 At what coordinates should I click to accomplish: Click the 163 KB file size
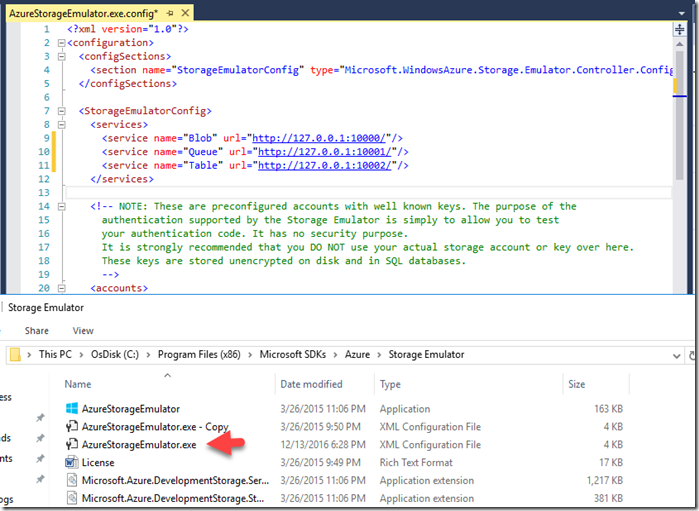point(608,409)
